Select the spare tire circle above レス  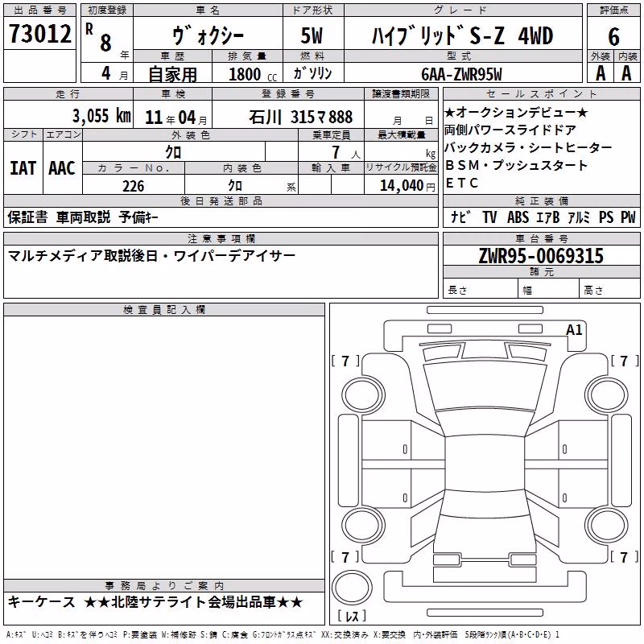coord(352,588)
